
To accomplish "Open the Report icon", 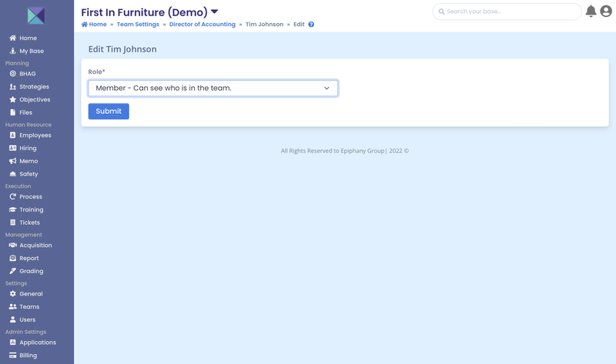I will pyautogui.click(x=12, y=258).
